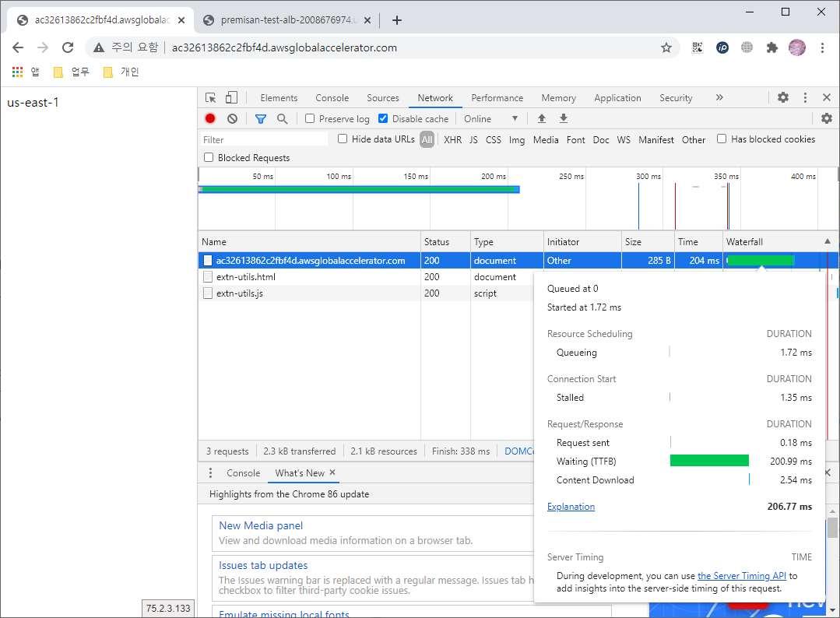840x618 pixels.
Task: Click the What's New panel scrollbar
Action: tap(832, 528)
